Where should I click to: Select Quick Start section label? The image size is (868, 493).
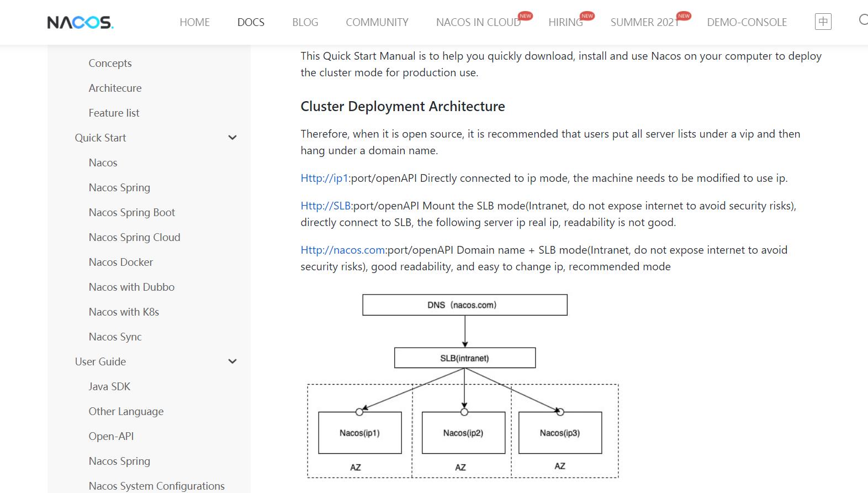(100, 138)
